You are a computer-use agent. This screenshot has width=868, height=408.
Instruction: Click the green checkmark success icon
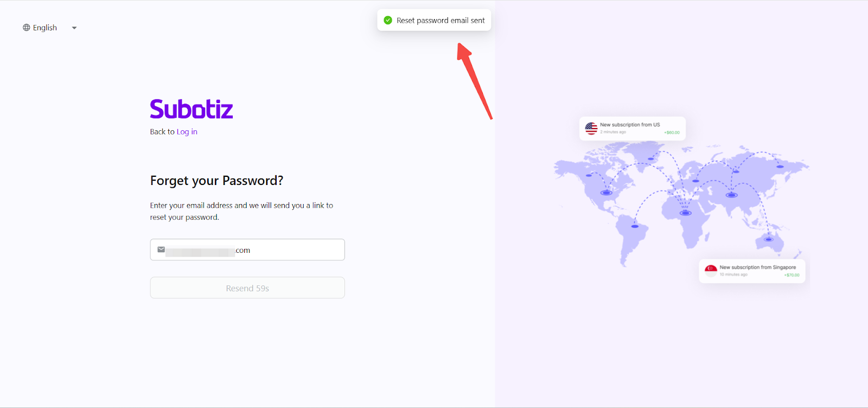click(388, 21)
